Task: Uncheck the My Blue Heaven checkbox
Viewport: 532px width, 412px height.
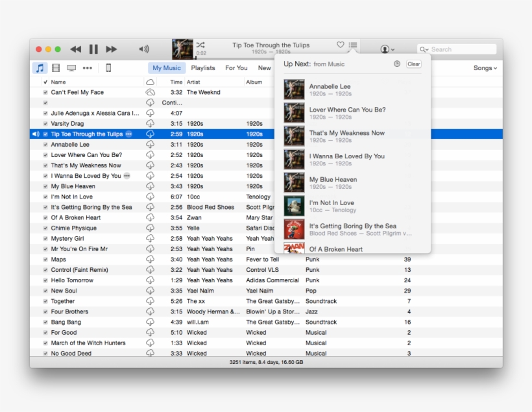Action: (45, 186)
